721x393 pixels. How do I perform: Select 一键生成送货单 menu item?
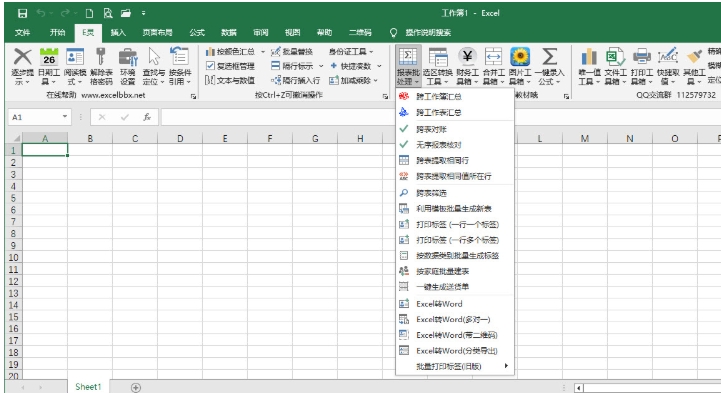(x=455, y=287)
